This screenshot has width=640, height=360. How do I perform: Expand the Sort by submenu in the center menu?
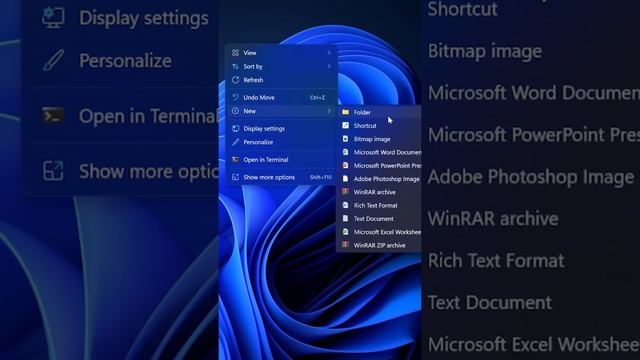[x=282, y=66]
